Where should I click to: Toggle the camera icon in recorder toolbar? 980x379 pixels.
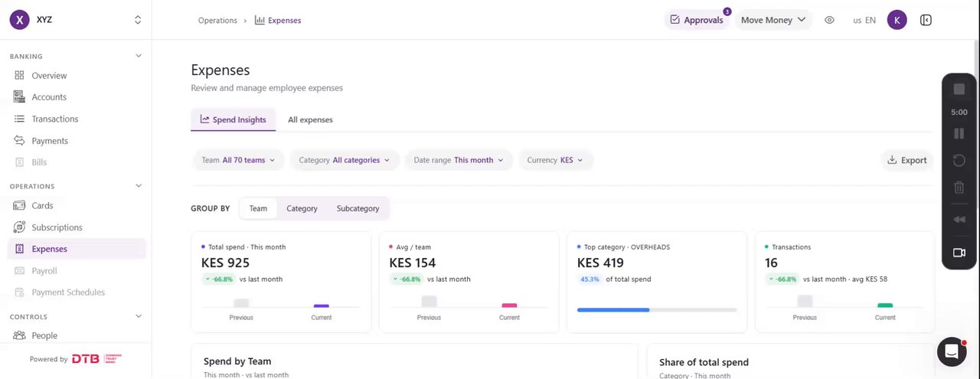(x=959, y=253)
